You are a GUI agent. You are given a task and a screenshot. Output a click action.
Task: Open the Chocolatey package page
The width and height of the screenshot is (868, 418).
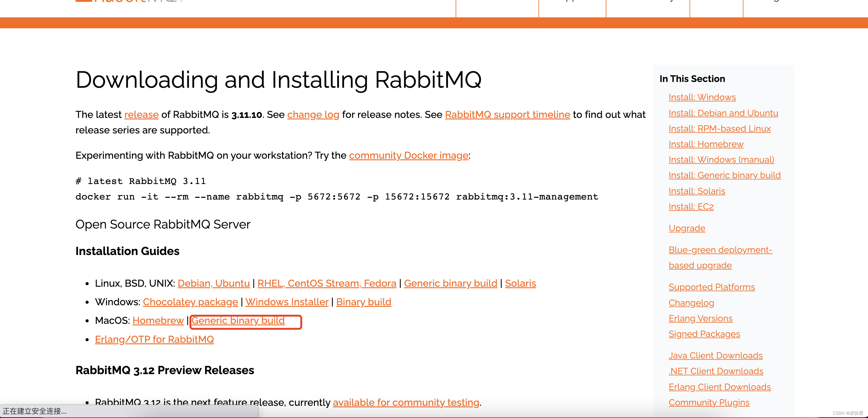point(190,302)
